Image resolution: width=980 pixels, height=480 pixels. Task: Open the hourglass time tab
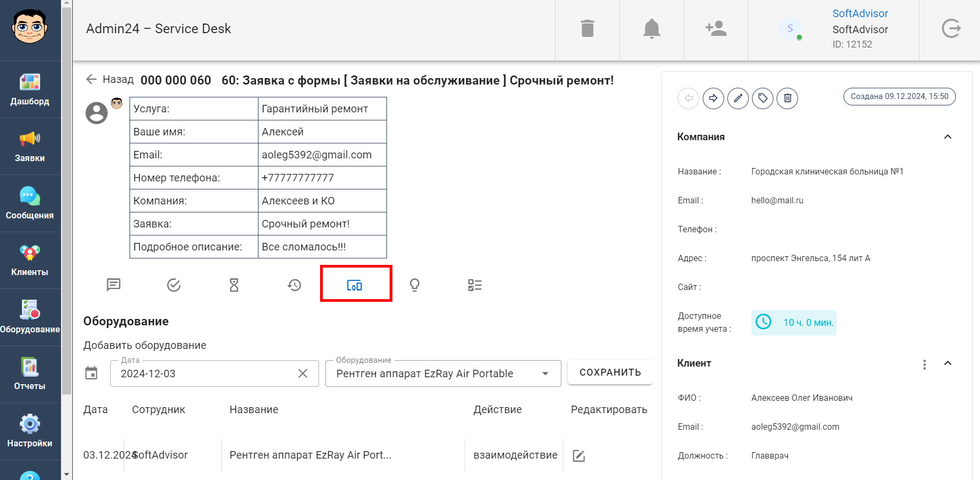click(234, 285)
